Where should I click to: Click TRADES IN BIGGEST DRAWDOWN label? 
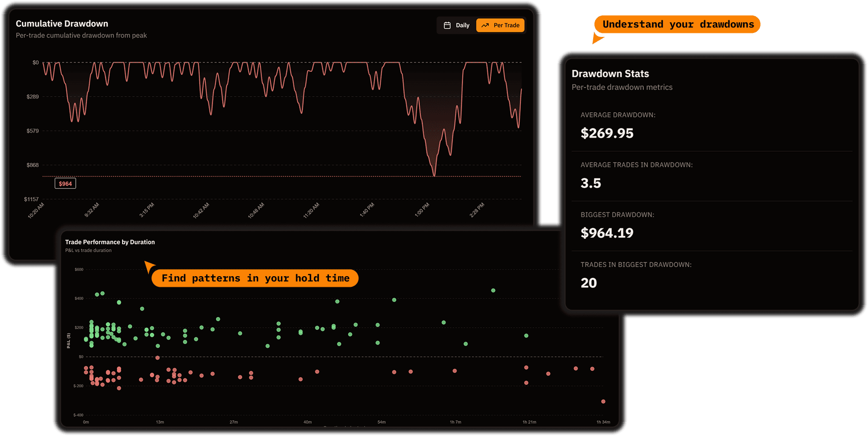(636, 265)
